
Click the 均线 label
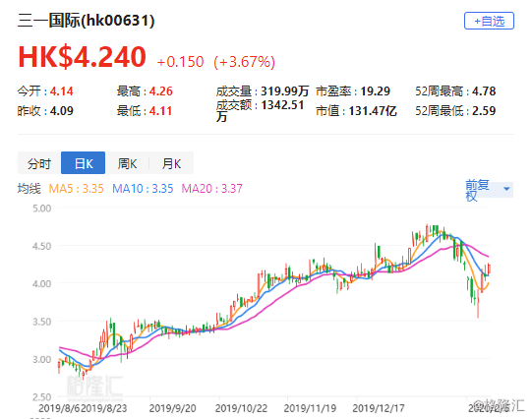point(29,189)
